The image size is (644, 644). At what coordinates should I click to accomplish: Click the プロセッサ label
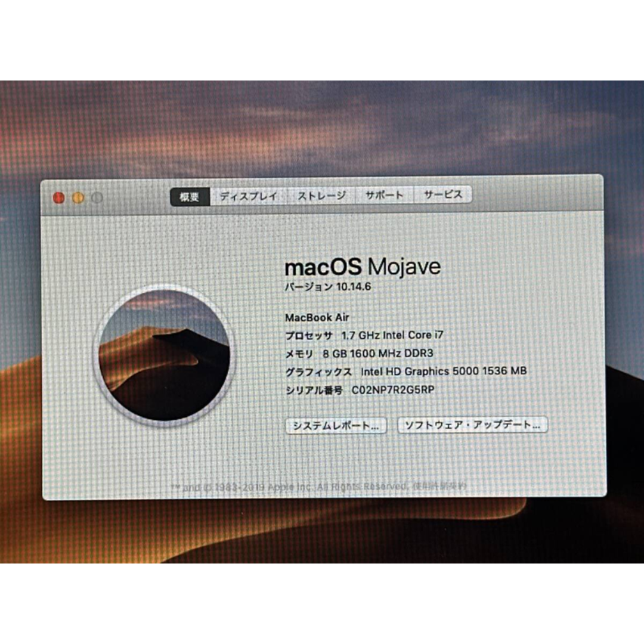click(x=309, y=336)
